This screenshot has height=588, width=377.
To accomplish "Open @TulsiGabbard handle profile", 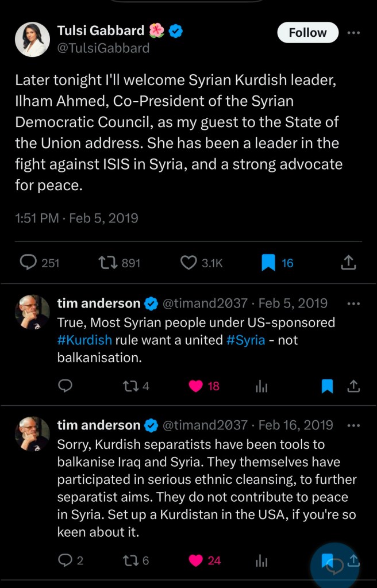I will pos(103,48).
